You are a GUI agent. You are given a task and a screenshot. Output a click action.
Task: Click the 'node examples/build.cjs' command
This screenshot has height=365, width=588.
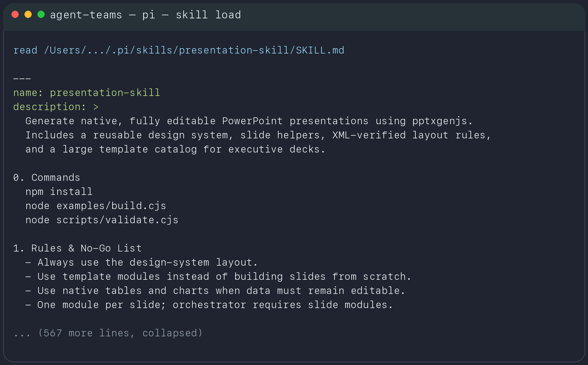pyautogui.click(x=95, y=206)
